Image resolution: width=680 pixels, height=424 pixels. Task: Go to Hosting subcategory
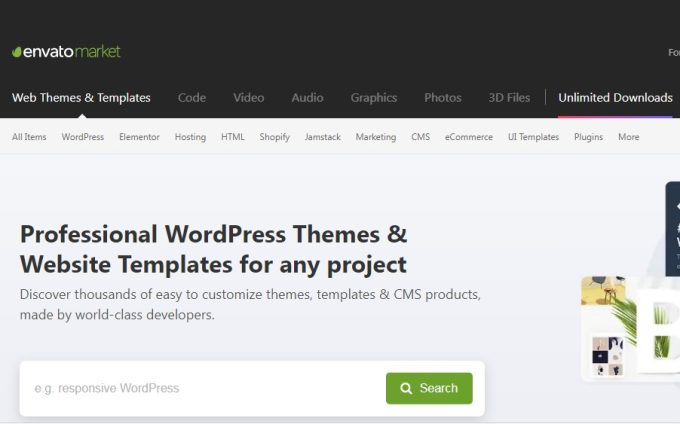click(190, 137)
